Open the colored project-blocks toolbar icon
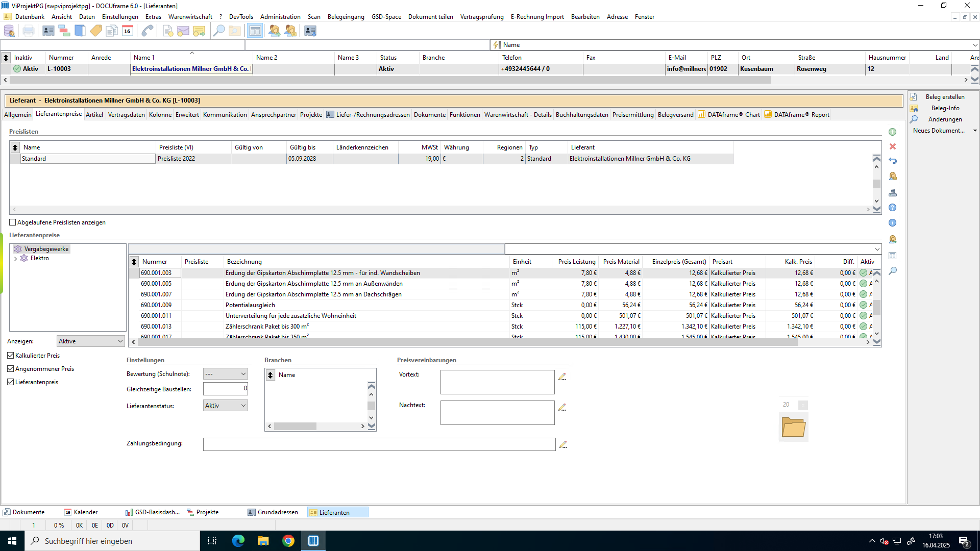 pos(64,31)
